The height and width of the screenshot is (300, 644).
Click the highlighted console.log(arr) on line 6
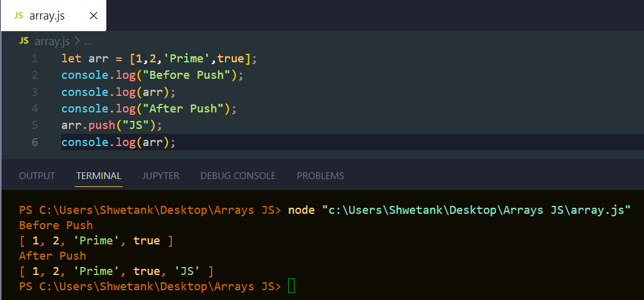point(118,142)
